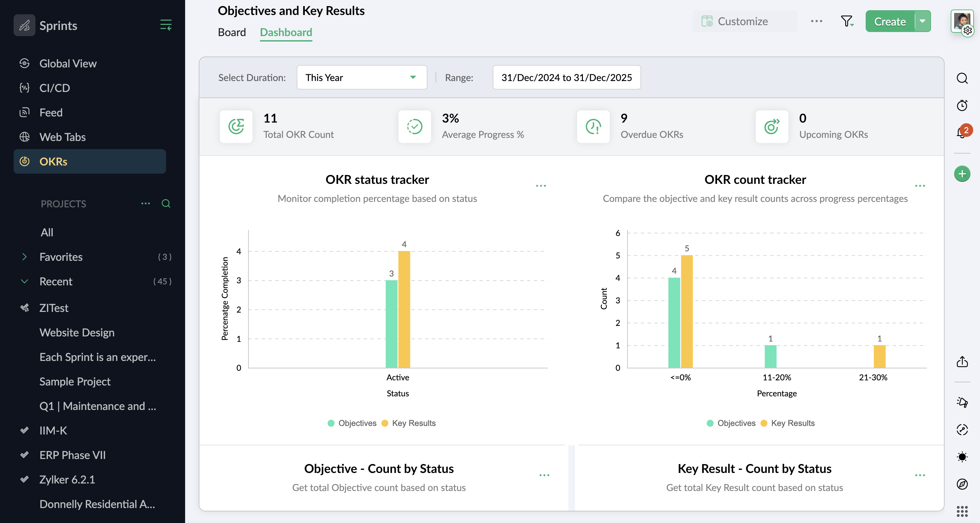The height and width of the screenshot is (523, 980).
Task: Open Sample Project
Action: [x=75, y=382]
